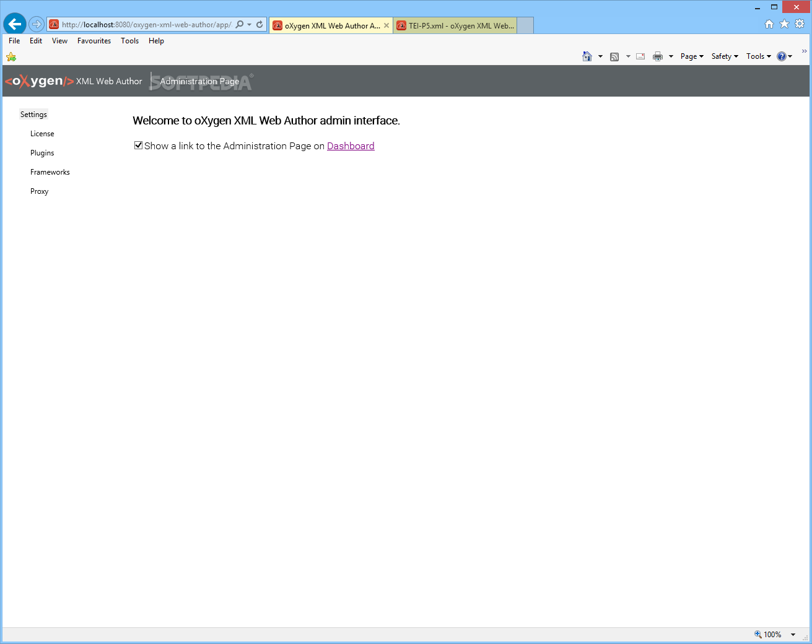Image resolution: width=812 pixels, height=644 pixels.
Task: Open favourites with the star icon
Action: click(784, 24)
